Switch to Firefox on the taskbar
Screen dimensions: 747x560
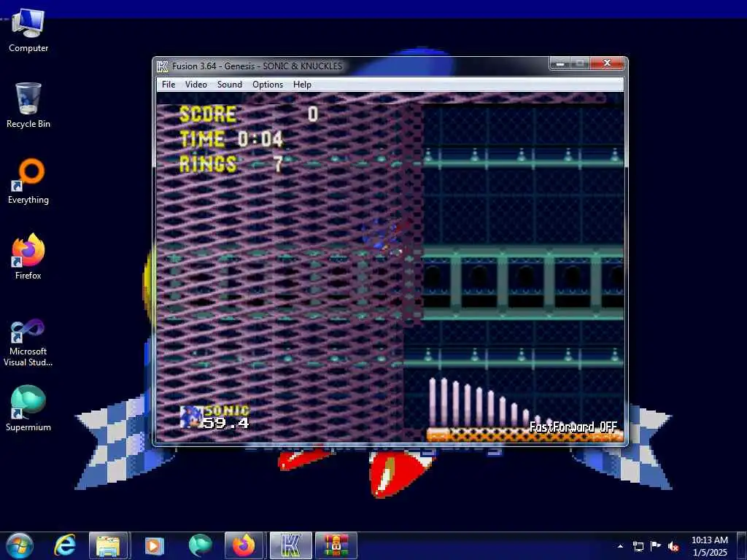tap(244, 545)
